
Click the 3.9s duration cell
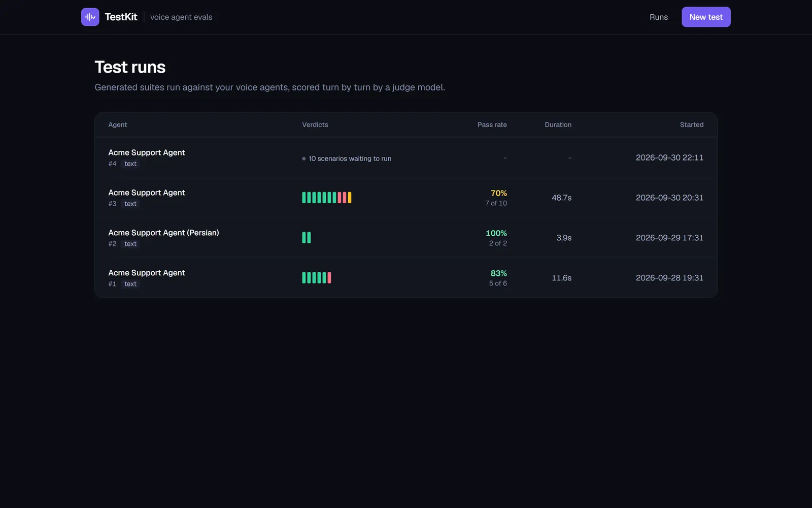click(x=564, y=238)
